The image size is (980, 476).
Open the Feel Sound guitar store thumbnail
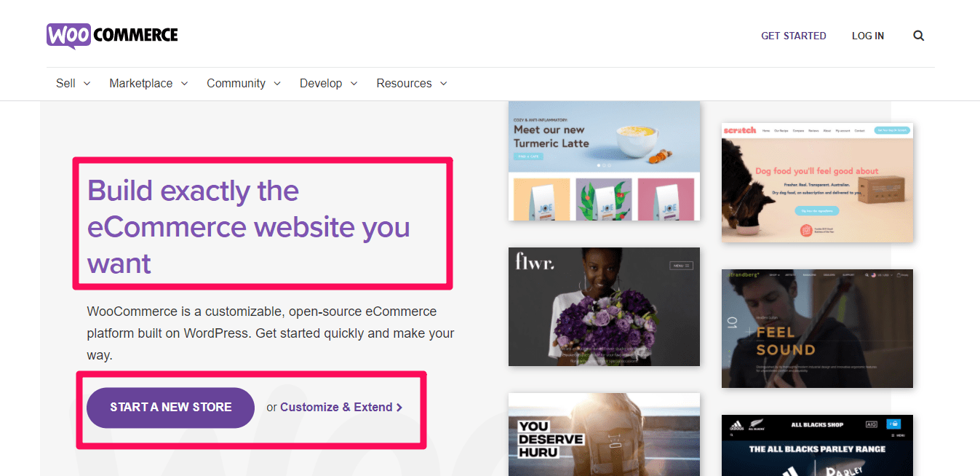tap(817, 328)
